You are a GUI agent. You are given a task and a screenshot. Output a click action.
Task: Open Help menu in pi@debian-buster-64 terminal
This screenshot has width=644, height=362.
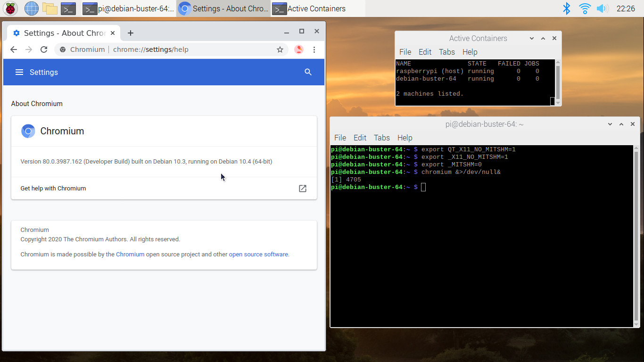pos(405,138)
